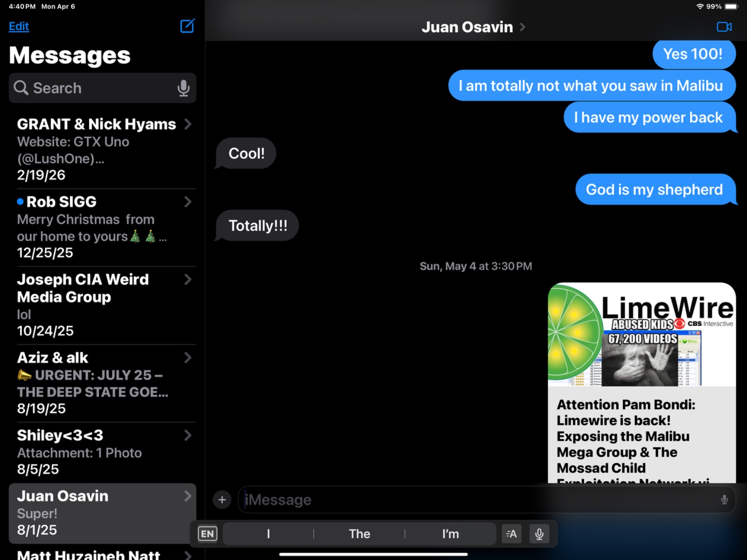Check the battery indicator in status bar
Viewport: 747px width, 560px height.
tap(731, 7)
